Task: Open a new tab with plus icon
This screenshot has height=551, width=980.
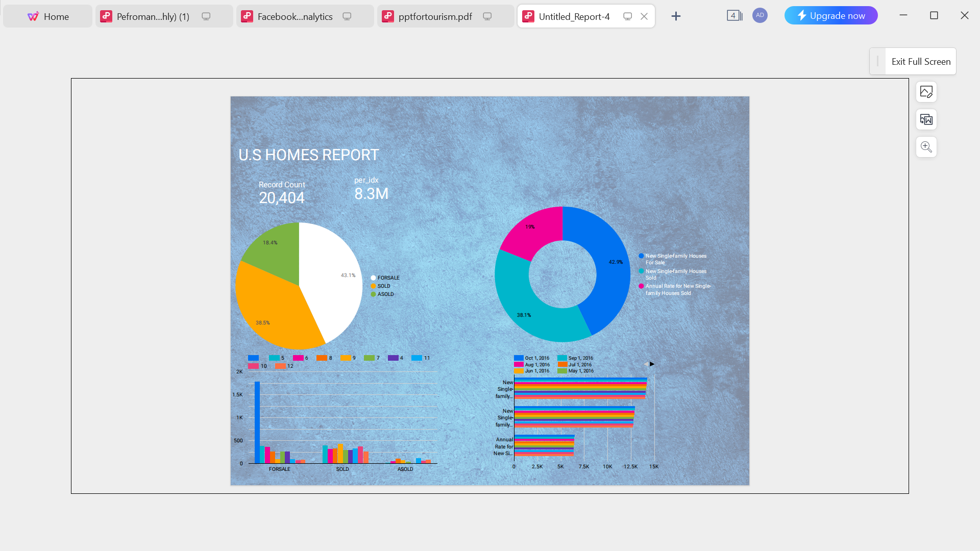Action: (676, 16)
